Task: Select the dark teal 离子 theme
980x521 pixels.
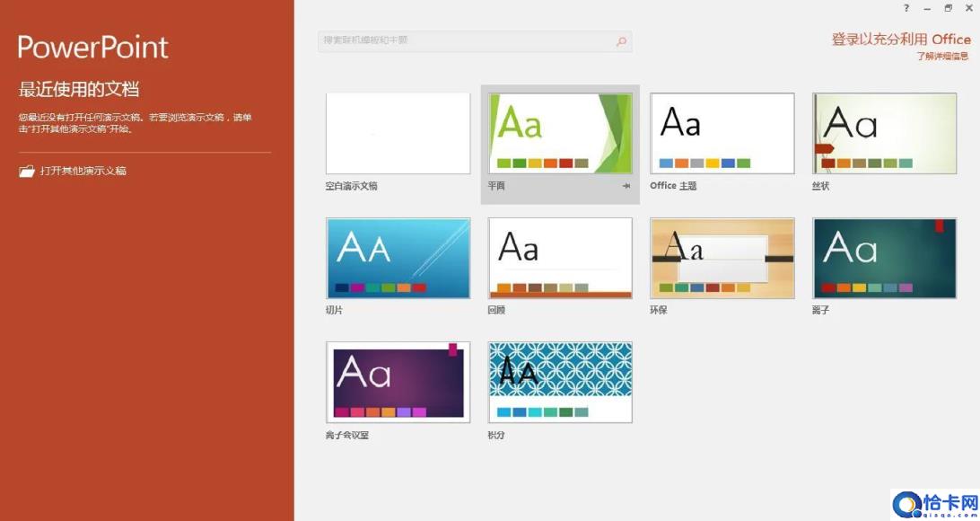Action: (x=884, y=258)
